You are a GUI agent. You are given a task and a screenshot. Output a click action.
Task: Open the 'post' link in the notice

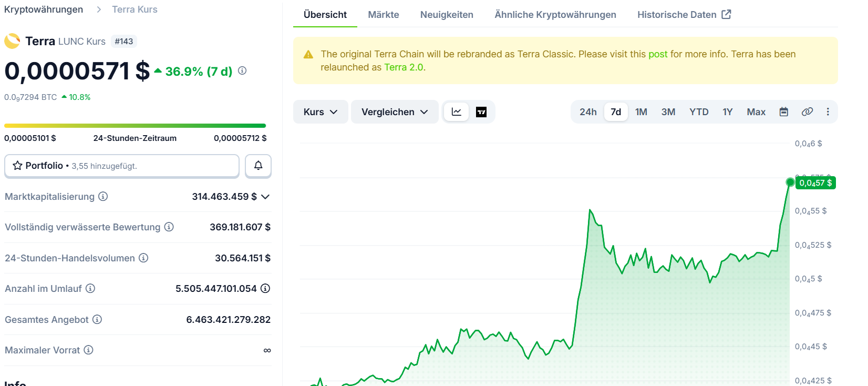pyautogui.click(x=658, y=54)
